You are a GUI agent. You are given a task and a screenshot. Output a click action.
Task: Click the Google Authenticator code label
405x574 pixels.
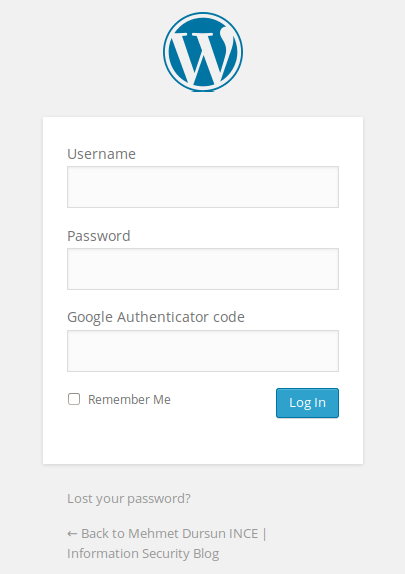pos(156,317)
